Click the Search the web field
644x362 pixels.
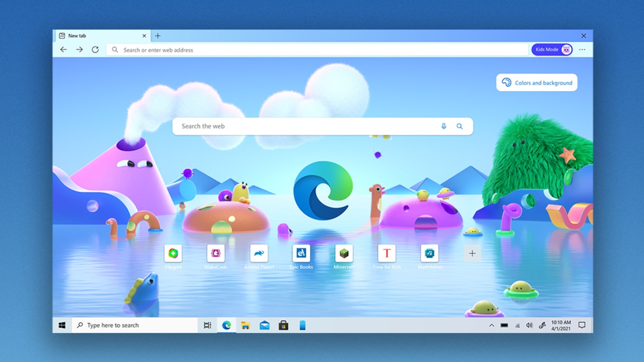(301, 126)
